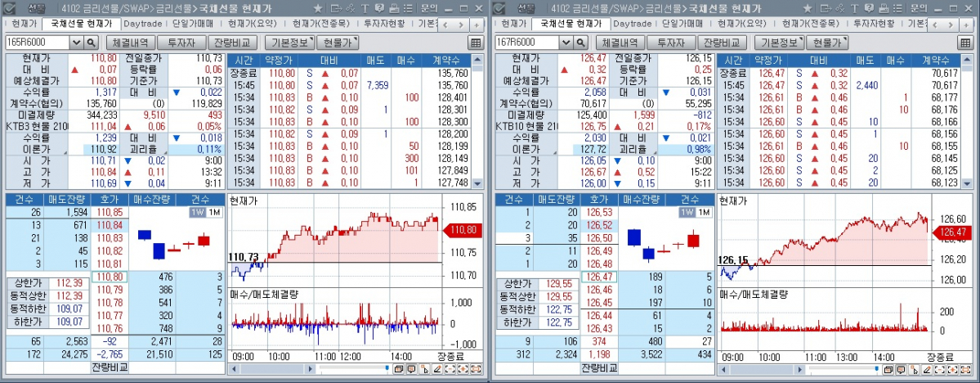Click upper limit value 129,55 beside 상한가
The image size is (980, 383).
click(557, 283)
